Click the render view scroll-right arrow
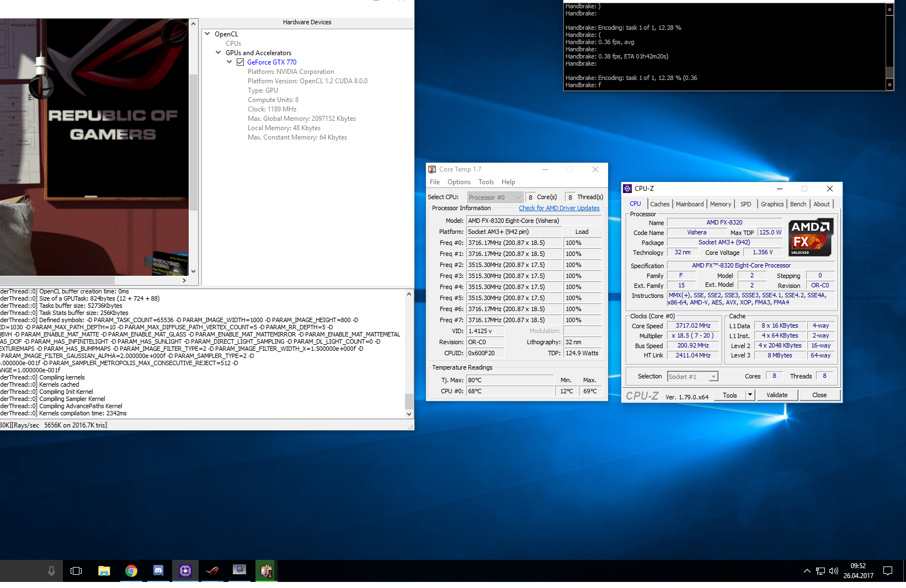Viewport: 906px width, 588px height. [184, 281]
